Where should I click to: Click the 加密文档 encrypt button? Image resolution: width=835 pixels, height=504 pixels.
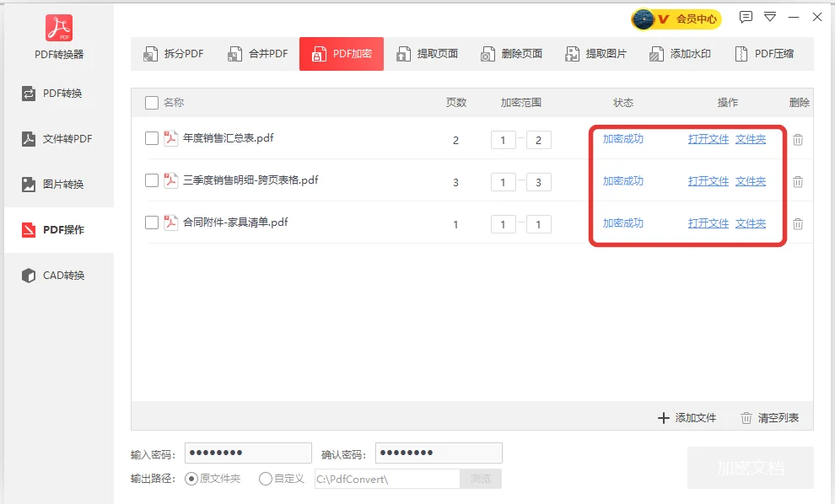[x=751, y=468]
